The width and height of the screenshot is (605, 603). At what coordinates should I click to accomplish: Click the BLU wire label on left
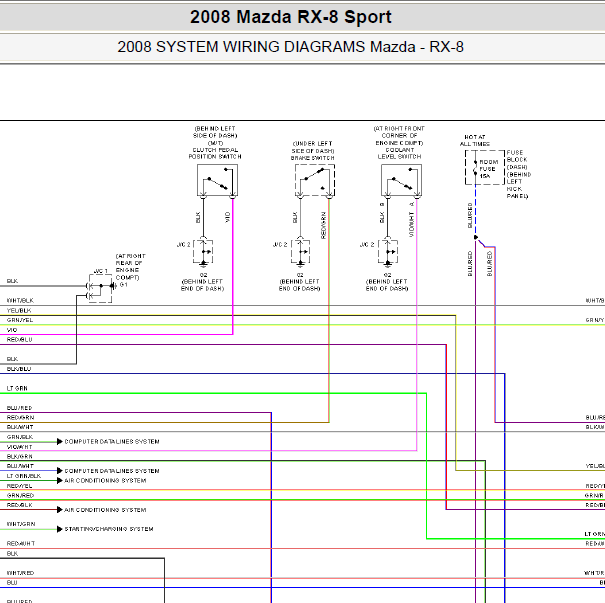tap(12, 583)
